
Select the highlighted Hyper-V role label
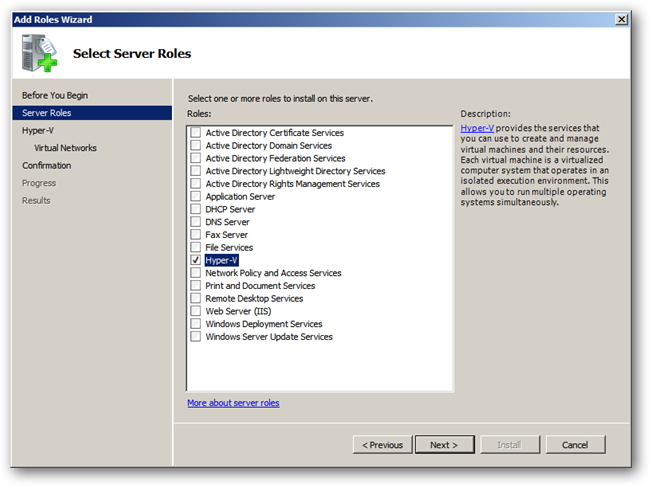point(221,260)
